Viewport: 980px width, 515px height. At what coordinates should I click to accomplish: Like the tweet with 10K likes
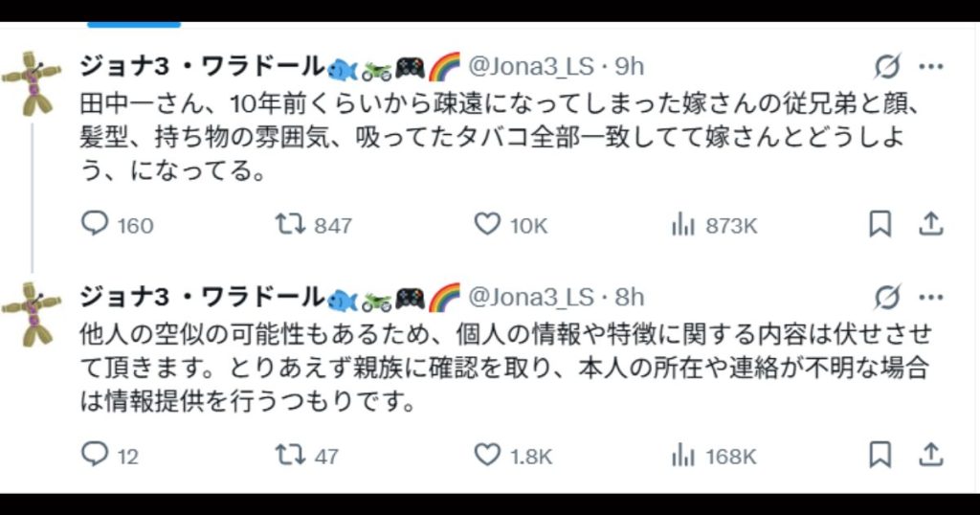tap(488, 225)
